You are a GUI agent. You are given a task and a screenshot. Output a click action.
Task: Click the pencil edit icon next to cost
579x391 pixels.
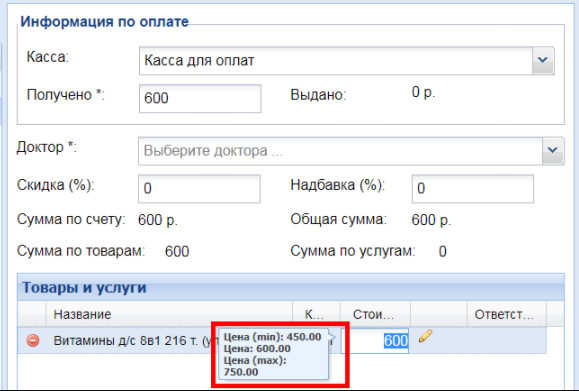pos(425,336)
